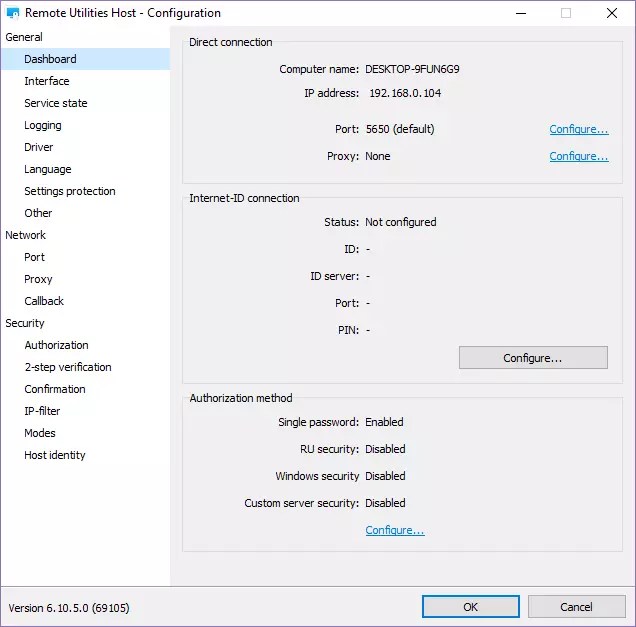Click the Cancel button
636x627 pixels.
[x=576, y=607]
